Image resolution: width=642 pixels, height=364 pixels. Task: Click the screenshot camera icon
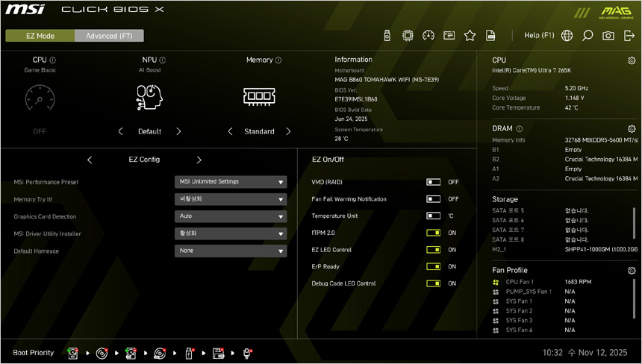click(x=608, y=35)
